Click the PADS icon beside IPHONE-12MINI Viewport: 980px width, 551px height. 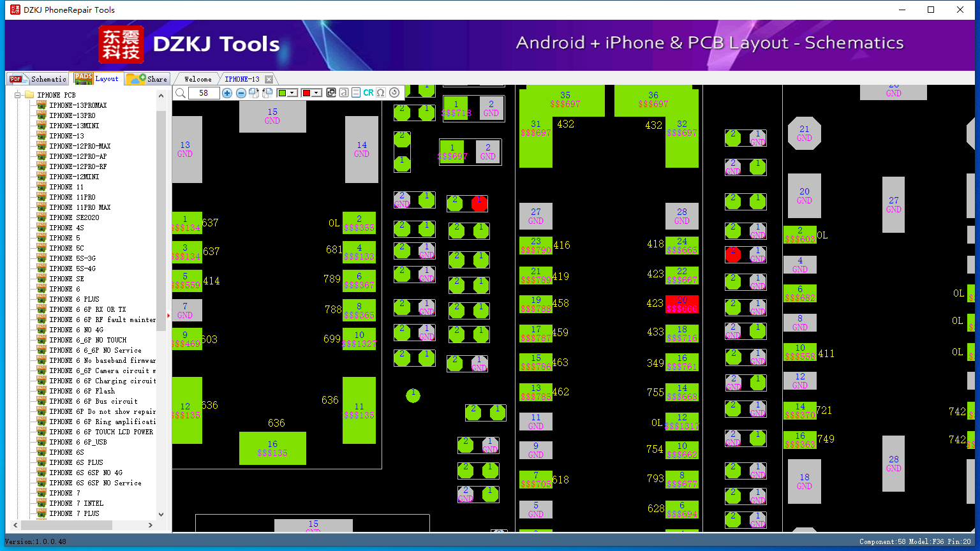tap(41, 177)
